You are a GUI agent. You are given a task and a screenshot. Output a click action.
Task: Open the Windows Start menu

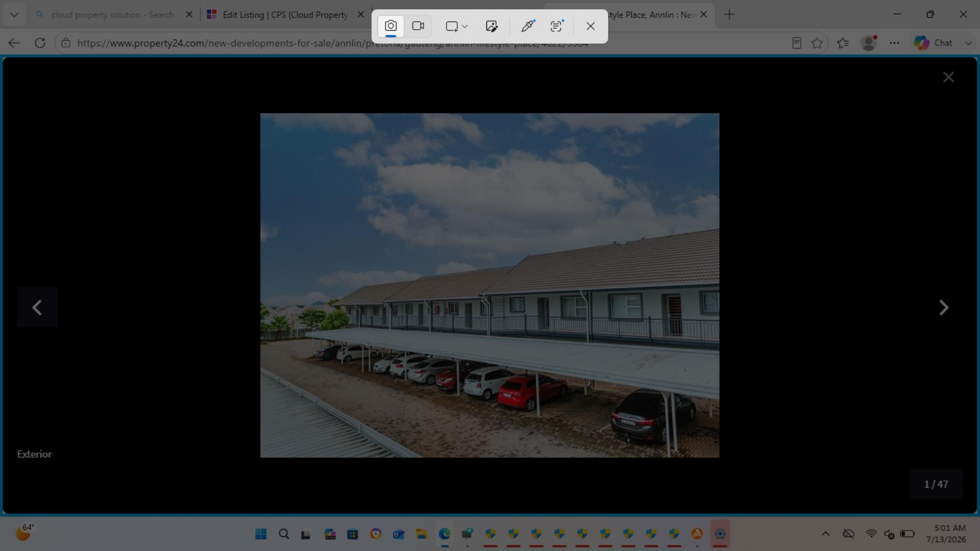tap(261, 534)
